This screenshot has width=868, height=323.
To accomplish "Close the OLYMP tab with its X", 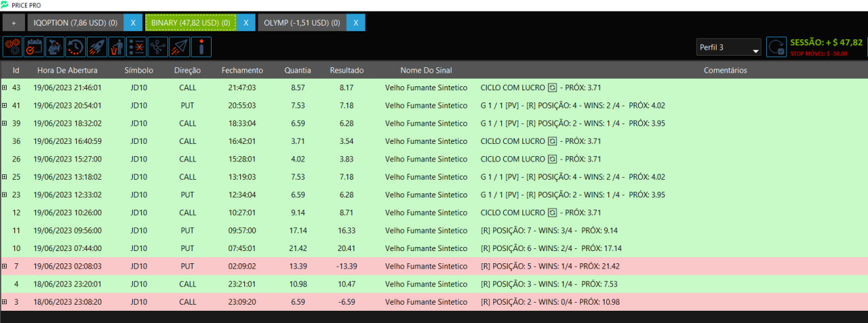I will pos(355,22).
